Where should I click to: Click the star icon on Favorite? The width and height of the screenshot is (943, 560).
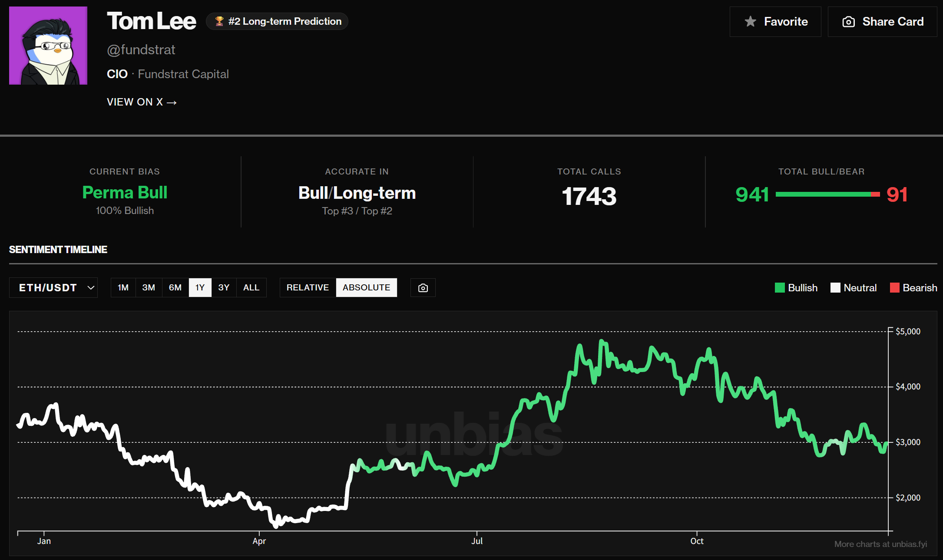[750, 22]
